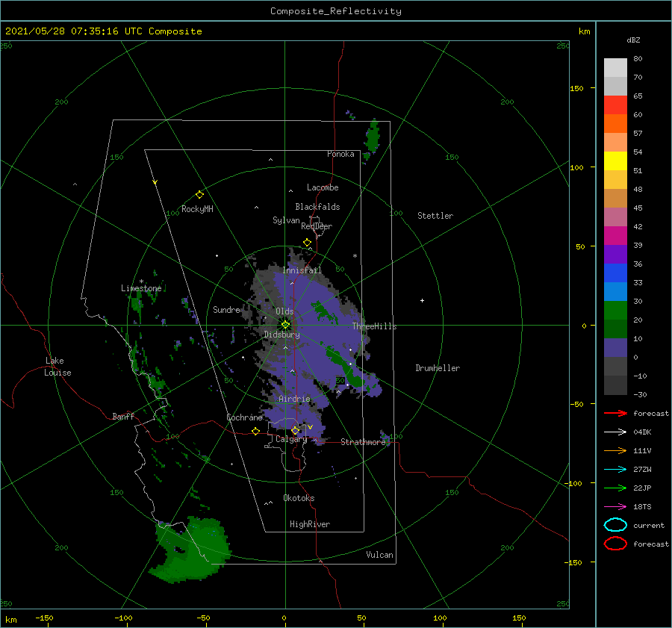Select the yellow diamond marker below RedDeer

308,243
